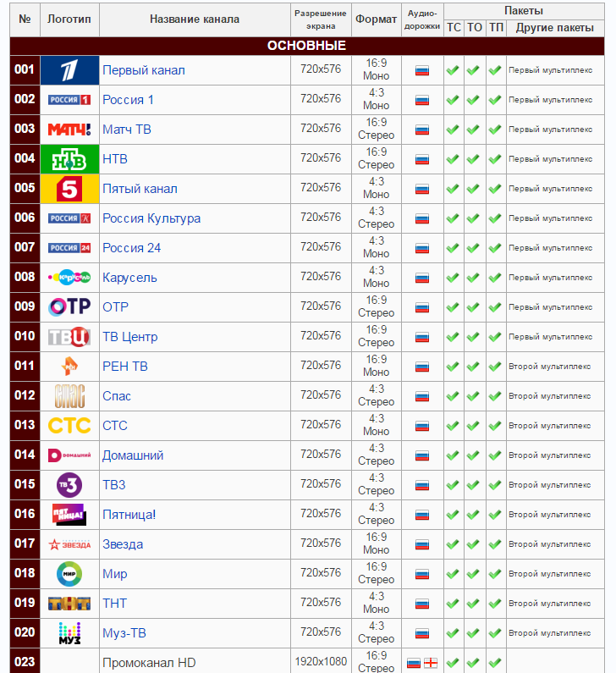Click the ТВ Центр logo
The height and width of the screenshot is (673, 616).
pos(69,337)
